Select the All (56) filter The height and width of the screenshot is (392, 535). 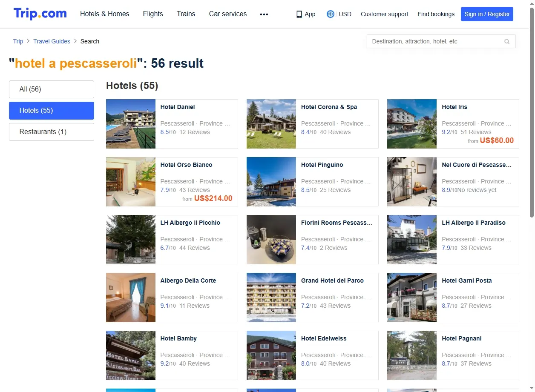click(52, 89)
